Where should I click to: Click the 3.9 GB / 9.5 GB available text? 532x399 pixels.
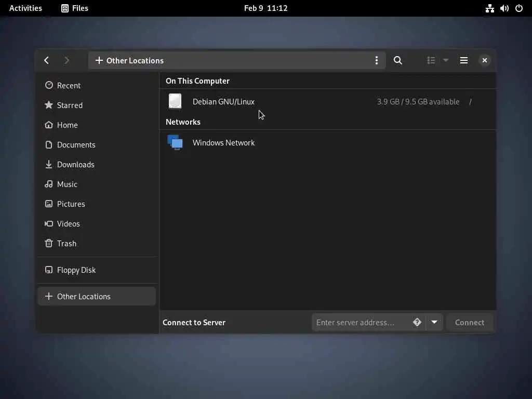pos(418,101)
